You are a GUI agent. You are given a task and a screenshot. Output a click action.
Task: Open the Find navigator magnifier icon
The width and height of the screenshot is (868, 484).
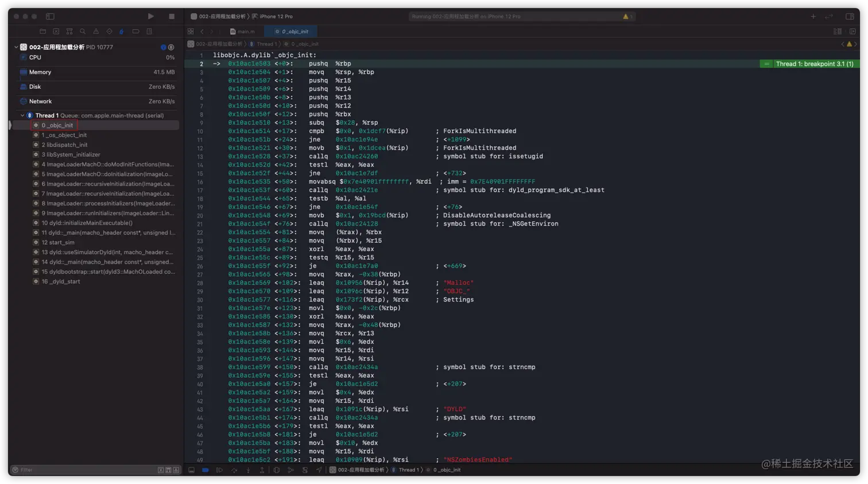(83, 32)
